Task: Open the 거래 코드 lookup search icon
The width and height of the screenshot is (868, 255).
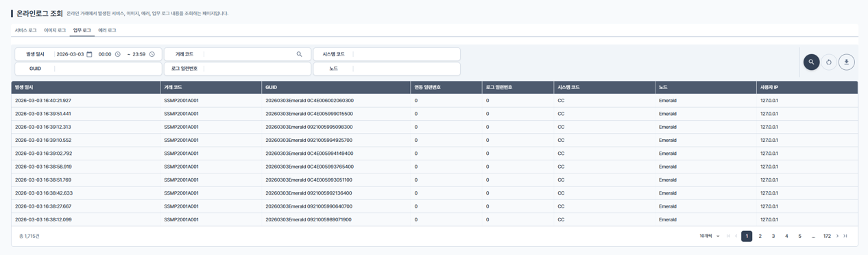Action: tap(299, 54)
